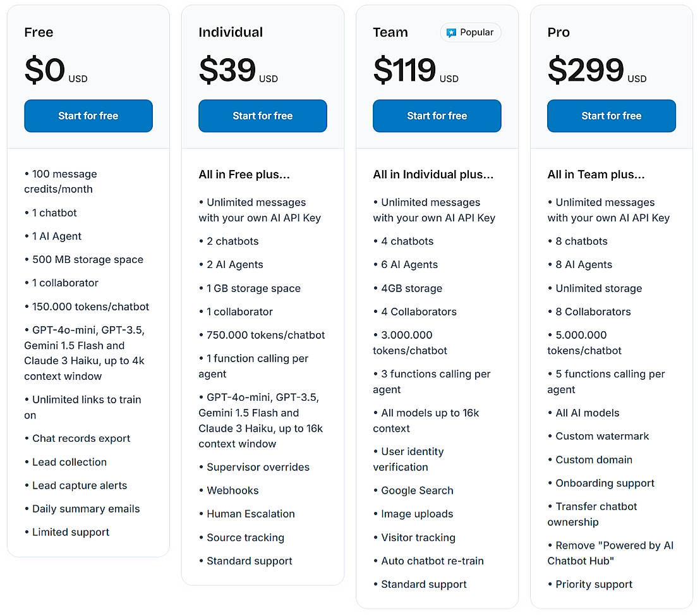
Task: Click the $39 price on Individual
Action: [x=227, y=70]
